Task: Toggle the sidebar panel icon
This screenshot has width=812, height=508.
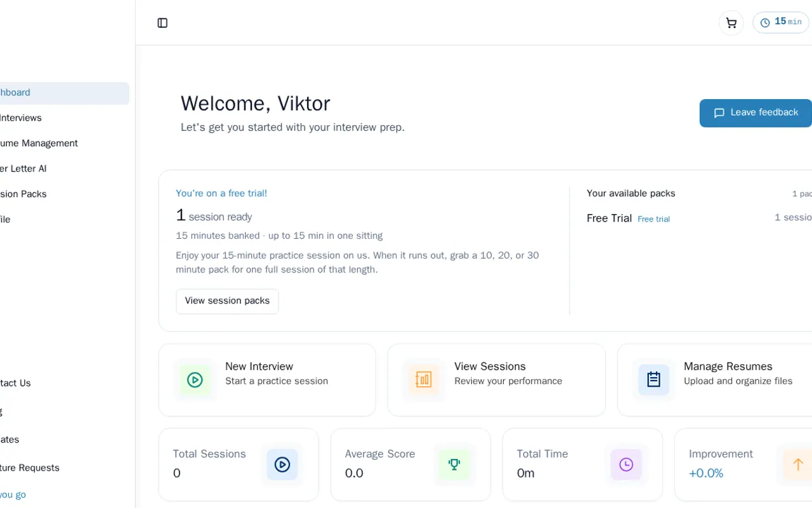Action: click(x=162, y=23)
